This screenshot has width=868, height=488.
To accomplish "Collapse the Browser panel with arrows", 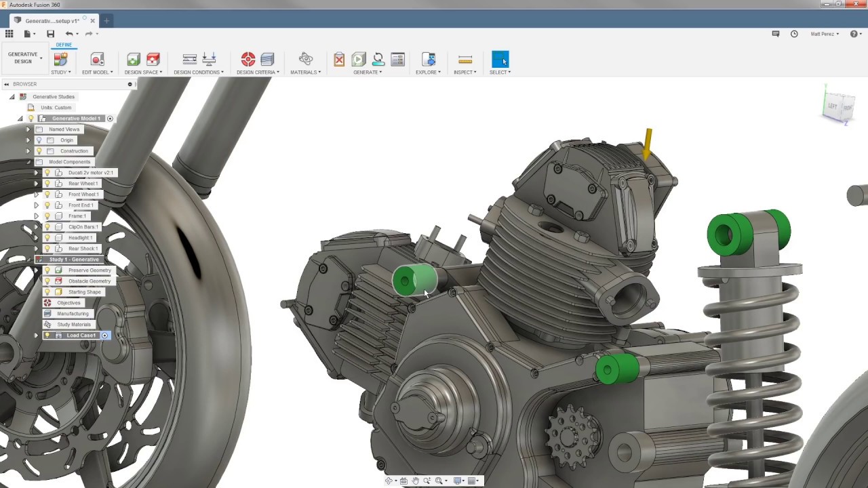I will (5, 84).
